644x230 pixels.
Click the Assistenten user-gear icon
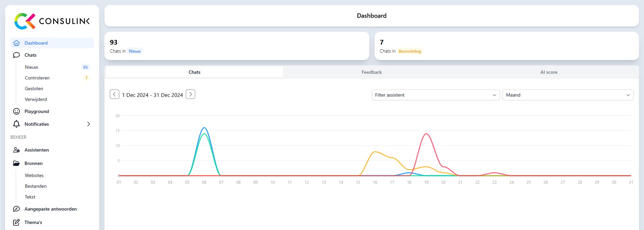(16, 150)
